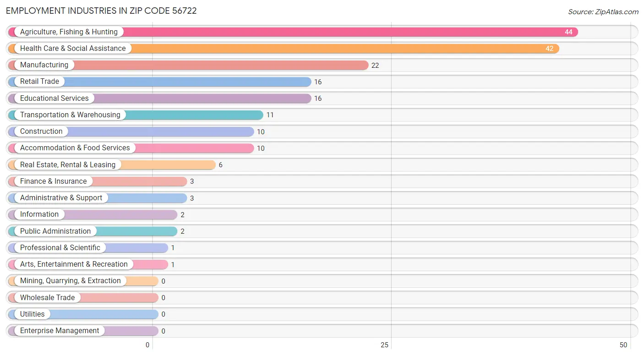Click the value 1 beside Arts, Entertainment bar
Screen dimensions: 644x356
(173, 265)
